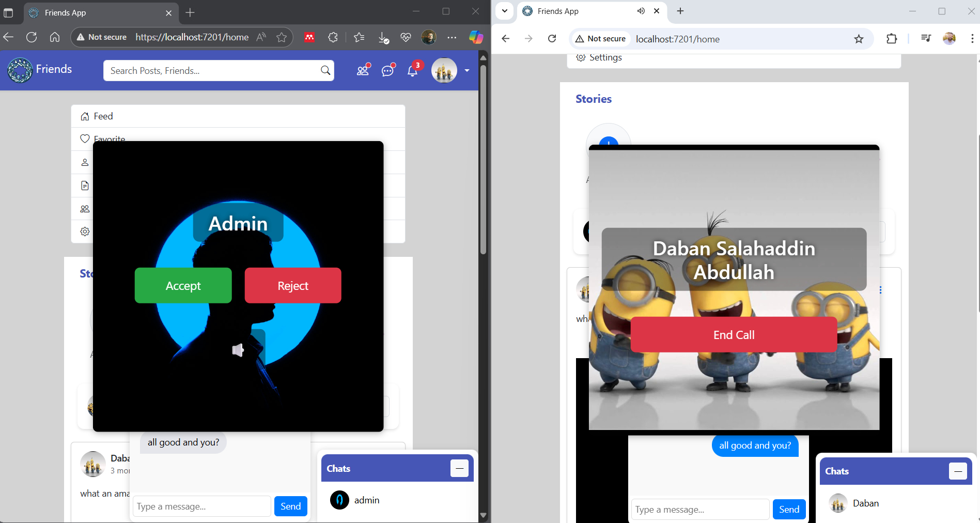
Task: Mute tab audio icon on Chrome tab
Action: pos(641,11)
